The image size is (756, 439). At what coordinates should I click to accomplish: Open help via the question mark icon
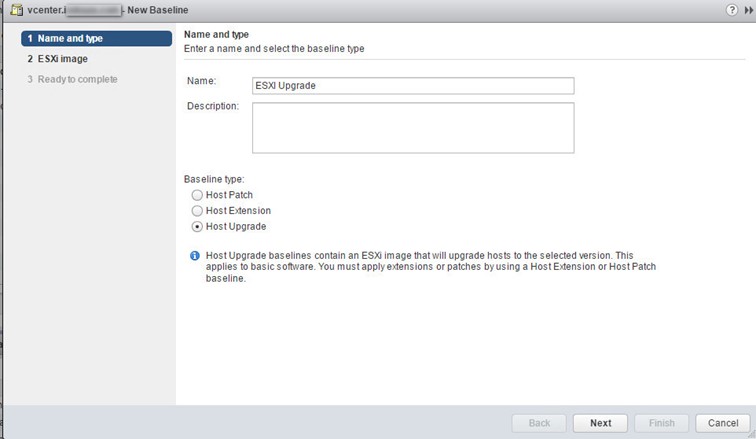pyautogui.click(x=731, y=10)
